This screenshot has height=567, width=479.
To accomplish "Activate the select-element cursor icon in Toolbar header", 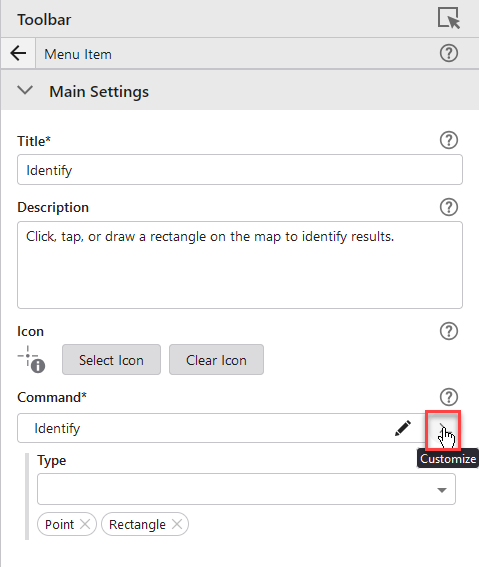I will (449, 18).
